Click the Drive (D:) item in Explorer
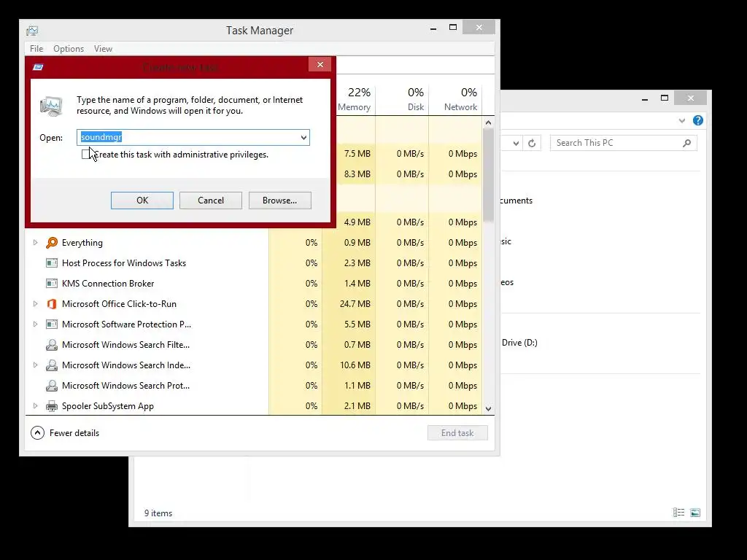747x560 pixels. click(x=519, y=343)
